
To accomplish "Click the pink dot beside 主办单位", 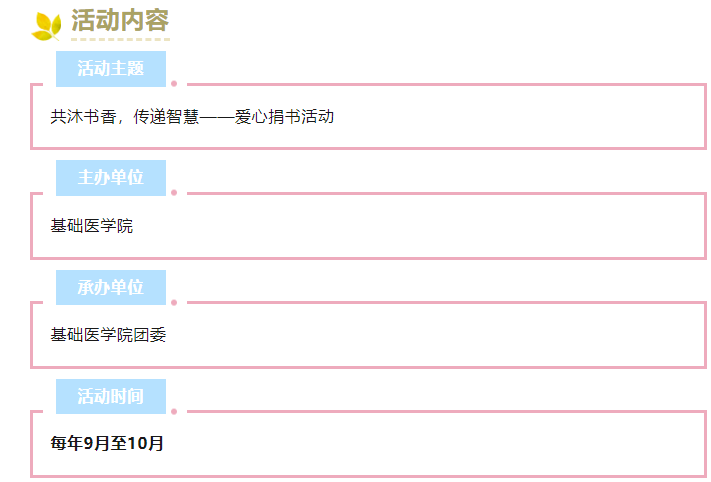I will tap(174, 192).
